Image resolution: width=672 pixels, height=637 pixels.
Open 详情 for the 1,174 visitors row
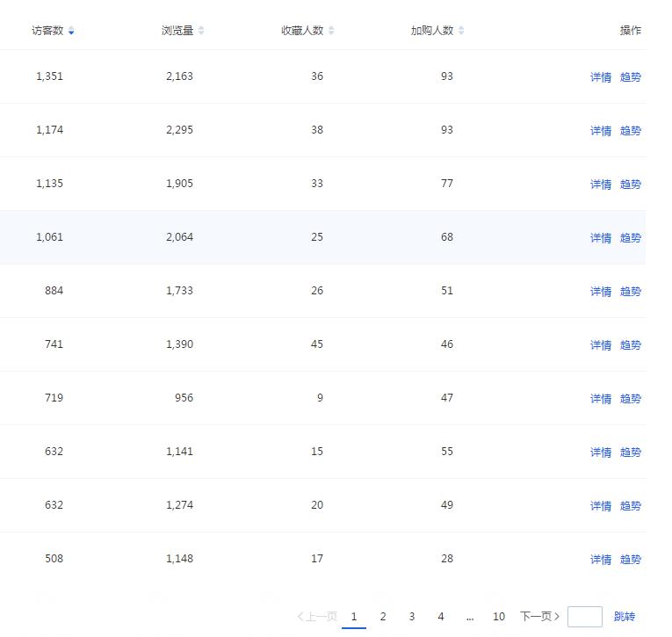(601, 131)
